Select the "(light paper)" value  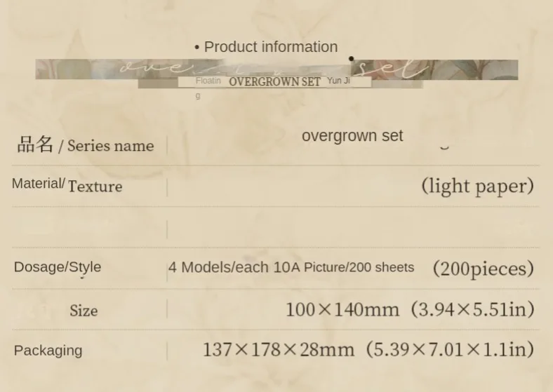point(477,186)
